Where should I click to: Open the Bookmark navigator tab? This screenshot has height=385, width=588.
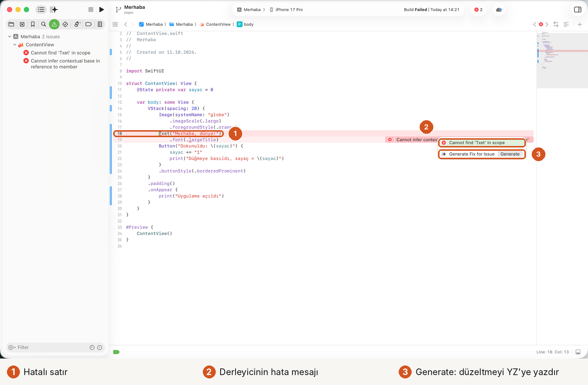(x=33, y=24)
